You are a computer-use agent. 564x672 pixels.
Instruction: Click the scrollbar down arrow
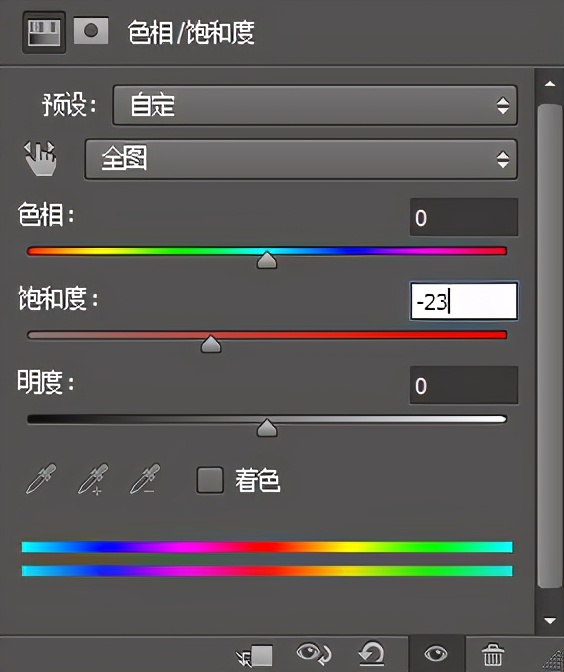click(x=550, y=620)
